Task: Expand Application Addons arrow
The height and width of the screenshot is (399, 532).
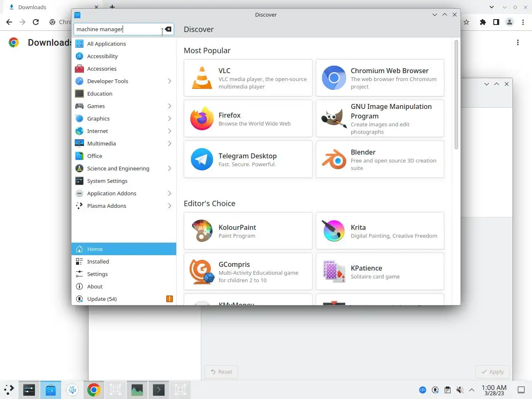Action: (170, 193)
